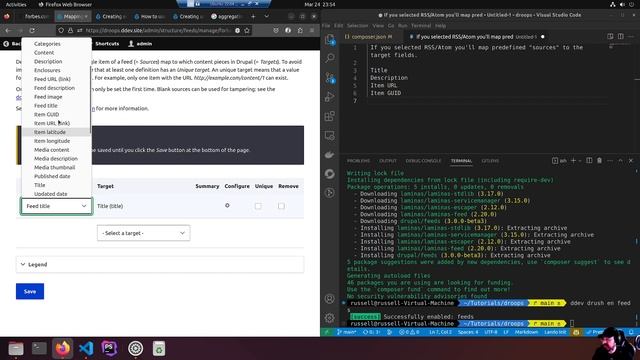Screen dimensions: 640x360
Task: Open the Run and Debug view in VS Code
Action: point(330,97)
